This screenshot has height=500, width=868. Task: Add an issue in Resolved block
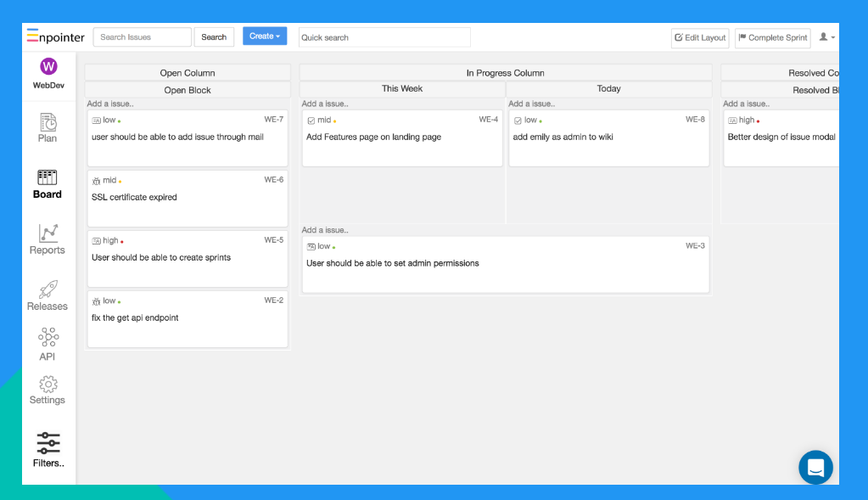coord(746,104)
